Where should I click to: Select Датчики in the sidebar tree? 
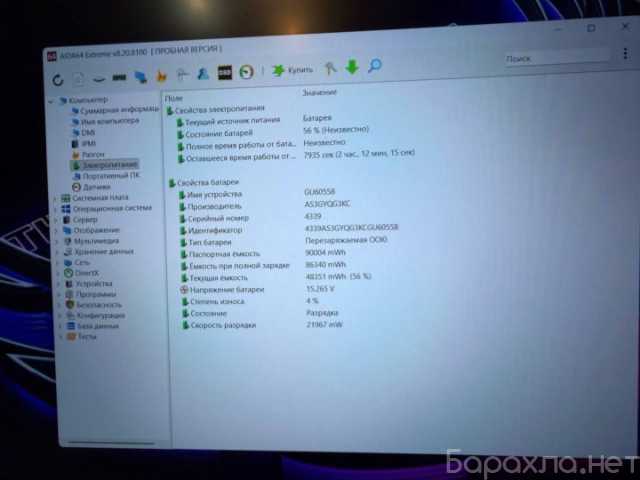[x=96, y=187]
